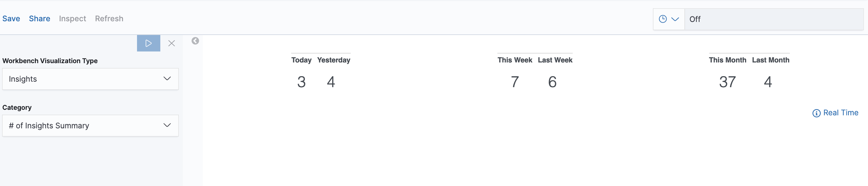The image size is (868, 186).
Task: Click the Yesterday column header
Action: pyautogui.click(x=334, y=60)
